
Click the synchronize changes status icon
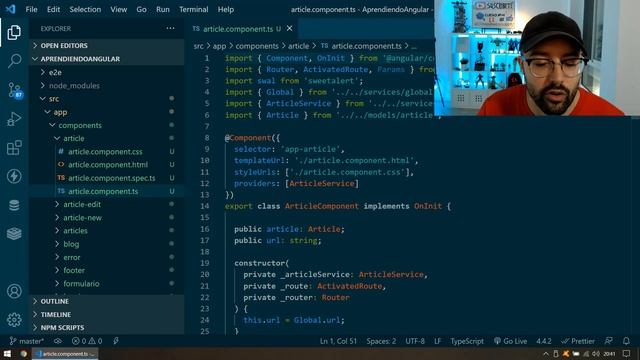pos(58,341)
